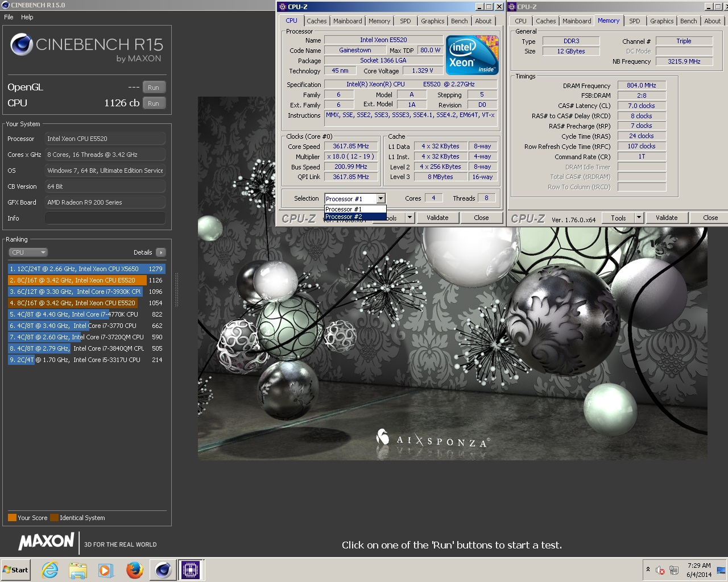Click the empty Info field in Your System
Screen dimensions: 728x582
(x=105, y=218)
